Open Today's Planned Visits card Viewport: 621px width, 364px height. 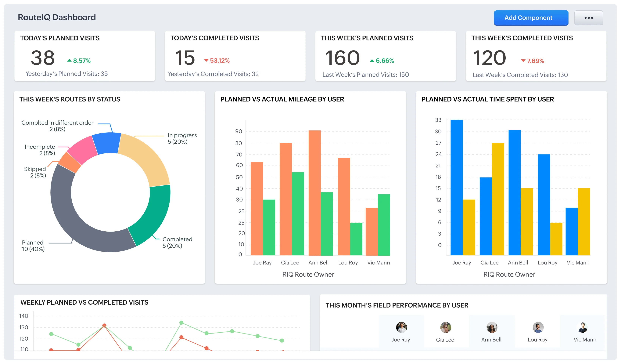[84, 56]
